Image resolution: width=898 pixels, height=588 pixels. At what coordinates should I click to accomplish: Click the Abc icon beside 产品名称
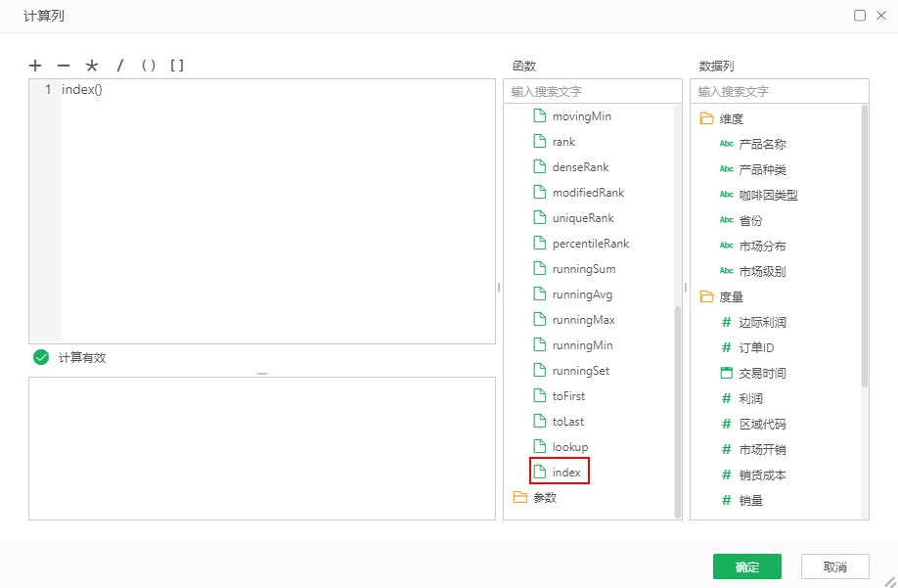pyautogui.click(x=725, y=143)
